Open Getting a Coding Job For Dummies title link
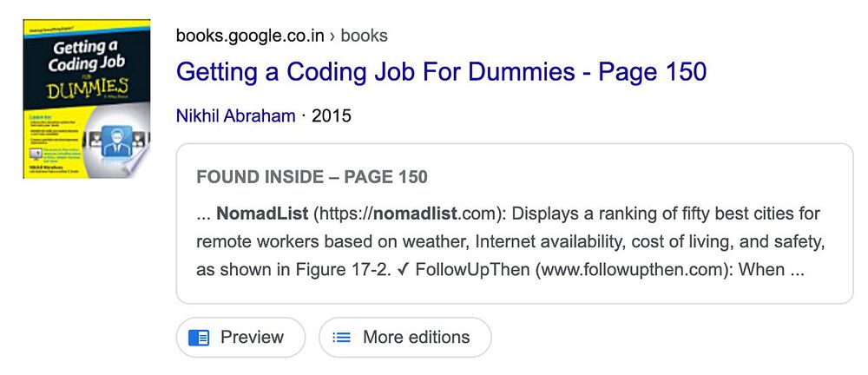868x375 pixels. coord(441,72)
